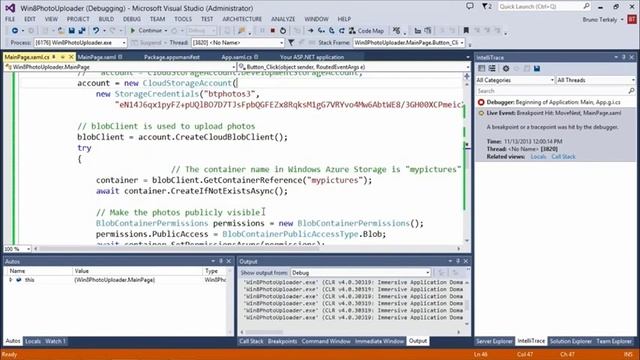Open the Call Stack related view link
Screen dimensions: 640x360
click(563, 157)
